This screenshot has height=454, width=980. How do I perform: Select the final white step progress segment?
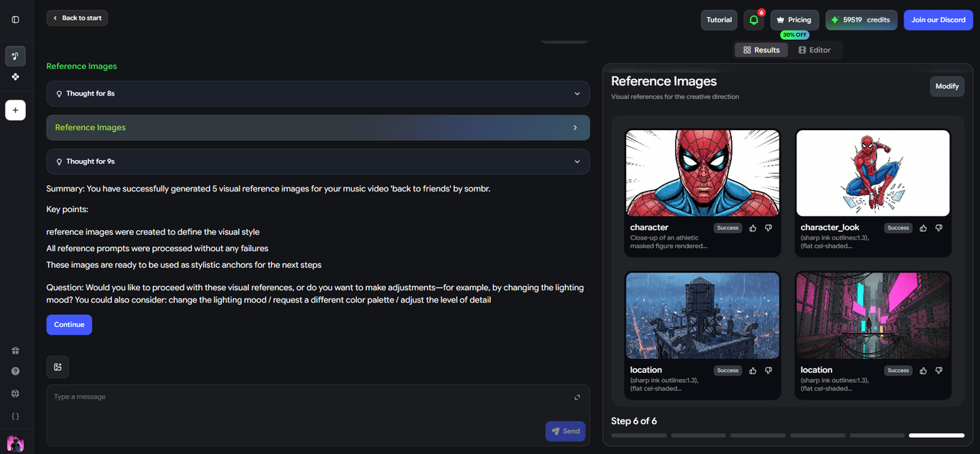point(936,436)
